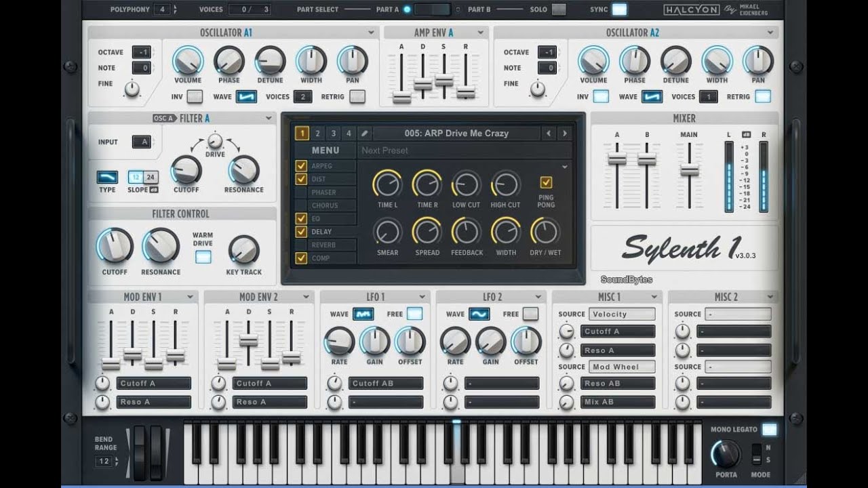Open the LFO 2 header dropdown

click(x=538, y=297)
